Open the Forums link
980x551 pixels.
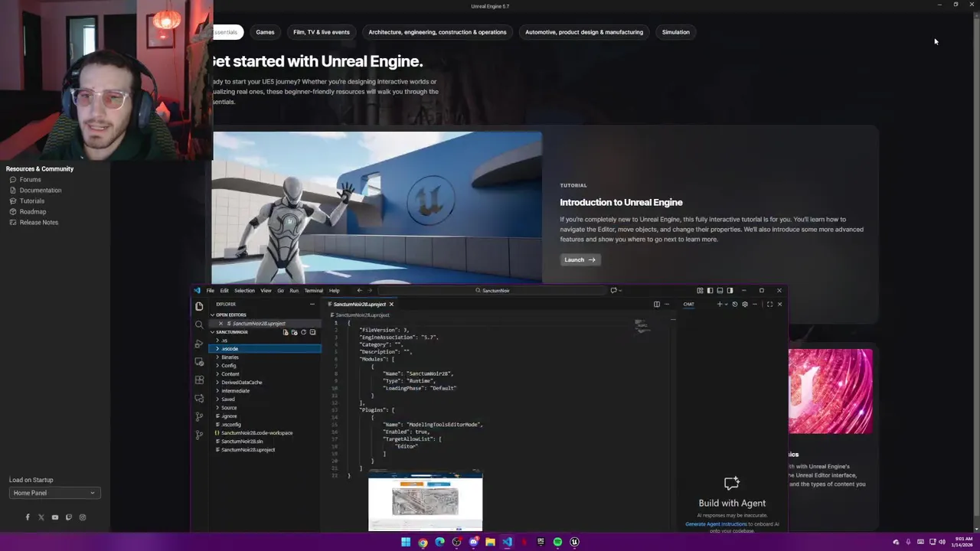coord(30,180)
